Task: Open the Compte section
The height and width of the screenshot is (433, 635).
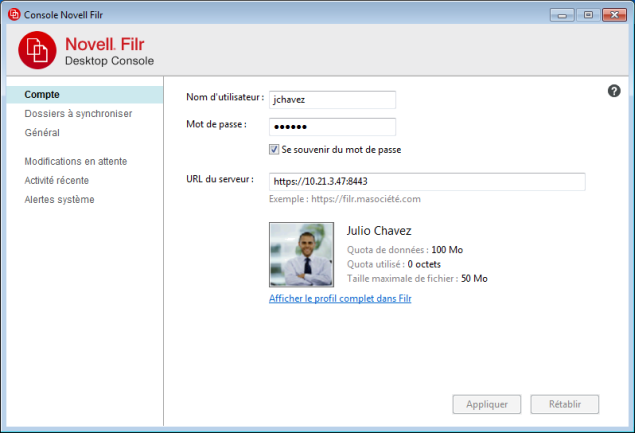Action: pyautogui.click(x=42, y=95)
